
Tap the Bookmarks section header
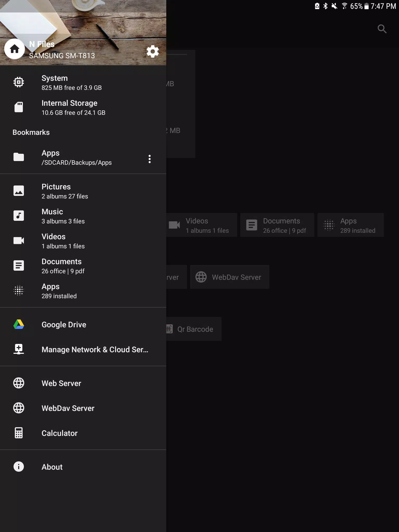click(x=31, y=132)
